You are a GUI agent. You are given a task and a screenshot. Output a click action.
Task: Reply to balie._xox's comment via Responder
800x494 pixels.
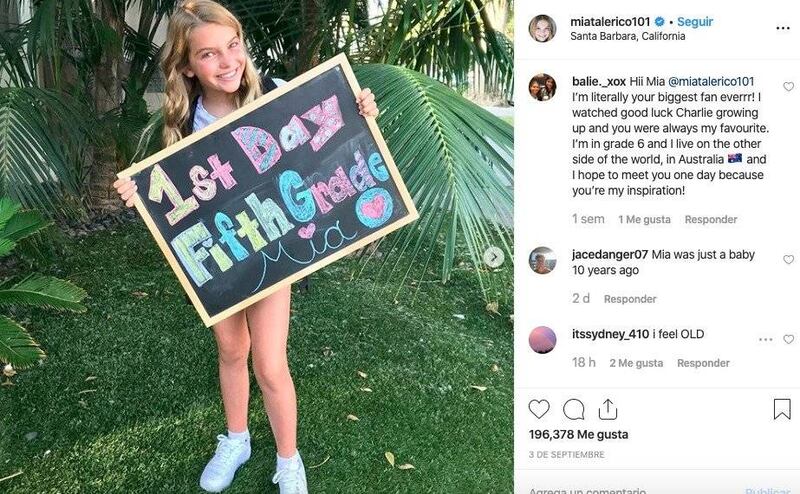click(711, 219)
